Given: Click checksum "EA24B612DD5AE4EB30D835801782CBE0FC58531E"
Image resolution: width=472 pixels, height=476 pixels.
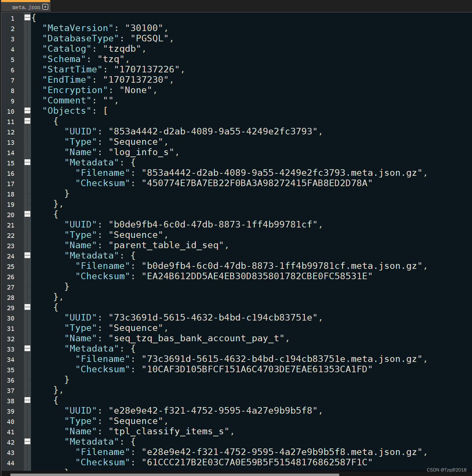Looking at the screenshot, I should click(x=257, y=276).
